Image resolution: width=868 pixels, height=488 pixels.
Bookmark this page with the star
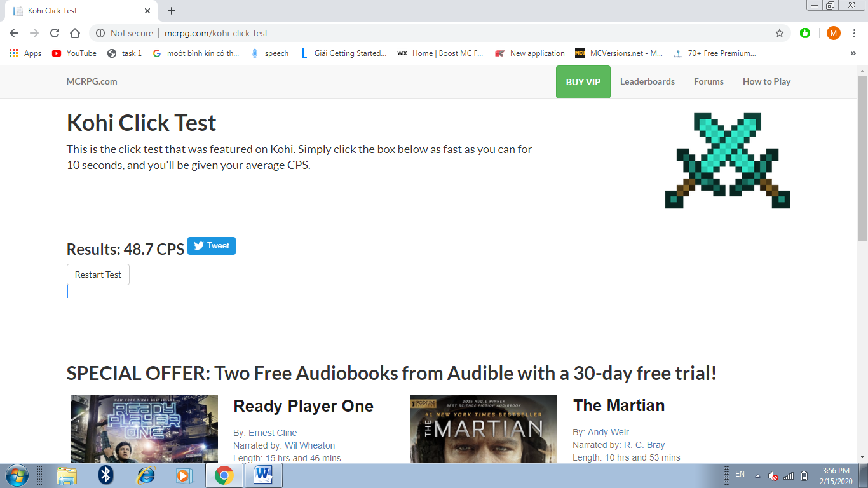pyautogui.click(x=780, y=33)
